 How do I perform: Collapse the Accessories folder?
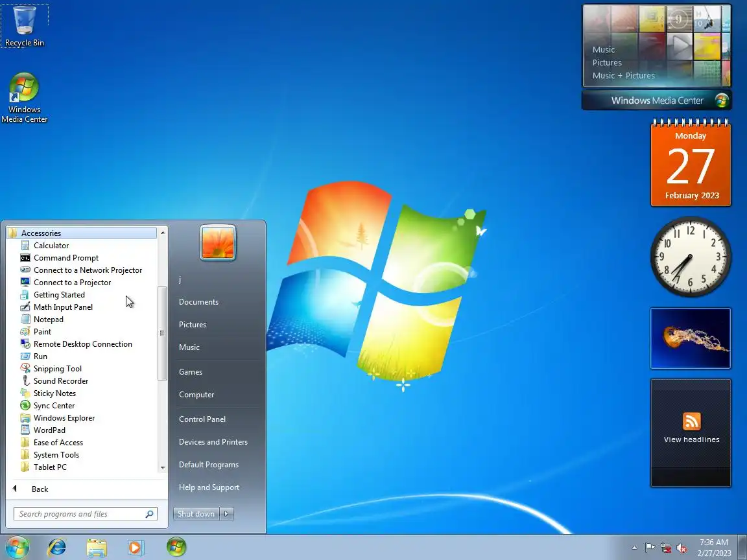82,233
